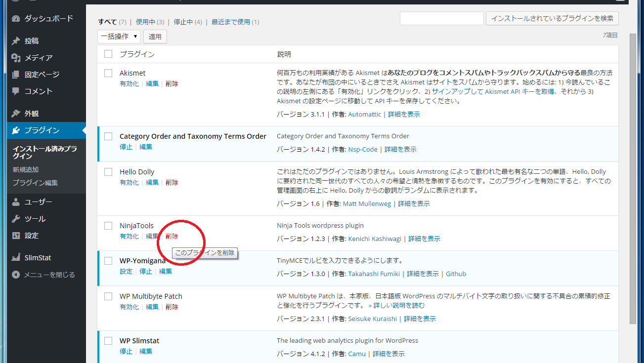Click the 投稿 pin icon

(x=16, y=41)
